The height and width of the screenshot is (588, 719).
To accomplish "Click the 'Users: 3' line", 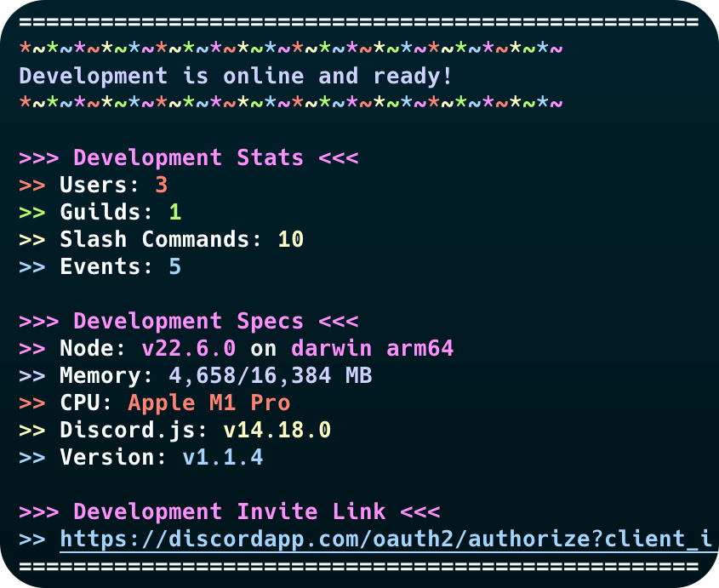I will point(94,185).
